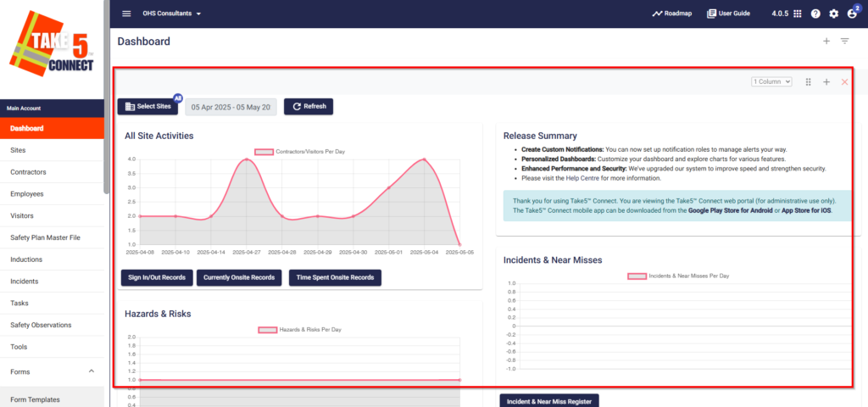Open Incidents in sidebar
Viewport: 868px width, 407px height.
coord(52,282)
